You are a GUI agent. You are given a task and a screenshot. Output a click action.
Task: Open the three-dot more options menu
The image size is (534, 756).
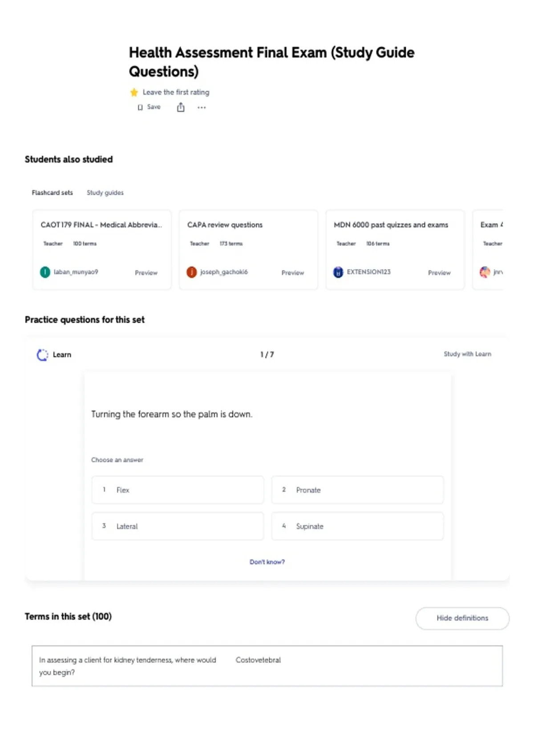click(202, 108)
